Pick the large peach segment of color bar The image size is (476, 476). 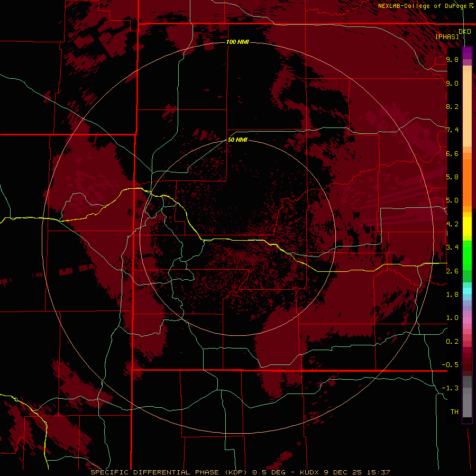467,108
